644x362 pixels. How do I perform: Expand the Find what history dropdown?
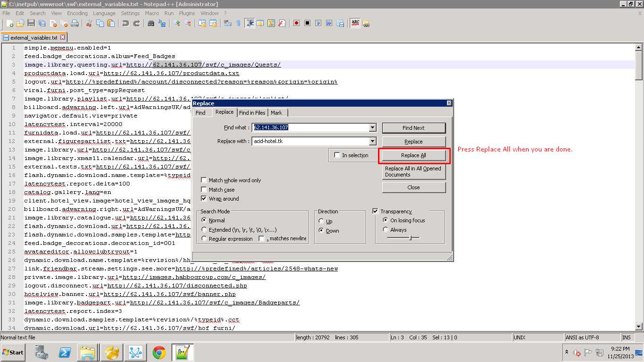[x=372, y=127]
